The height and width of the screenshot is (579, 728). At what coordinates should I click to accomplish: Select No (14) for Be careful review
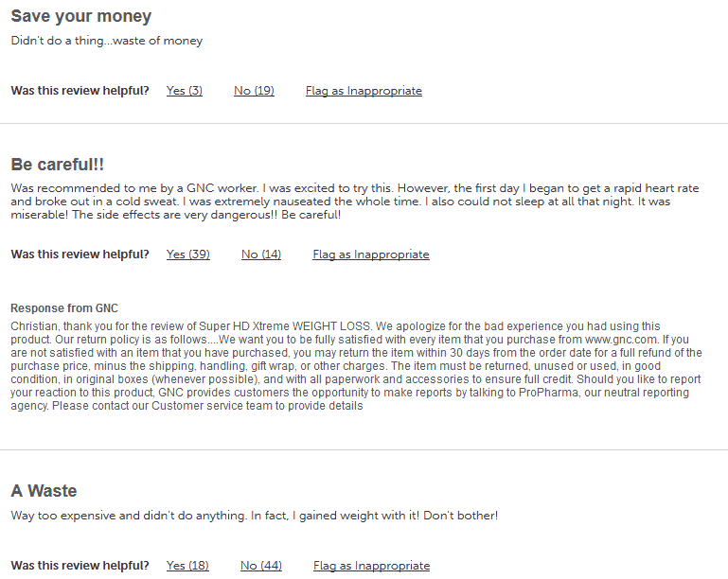coord(261,254)
